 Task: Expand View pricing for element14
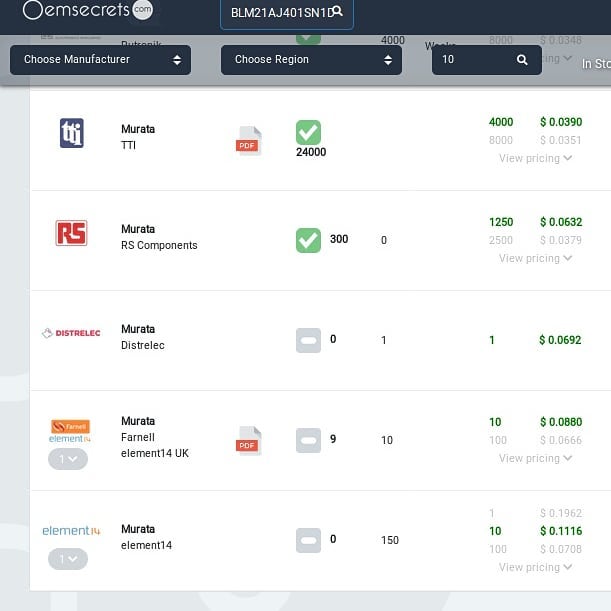tap(535, 567)
